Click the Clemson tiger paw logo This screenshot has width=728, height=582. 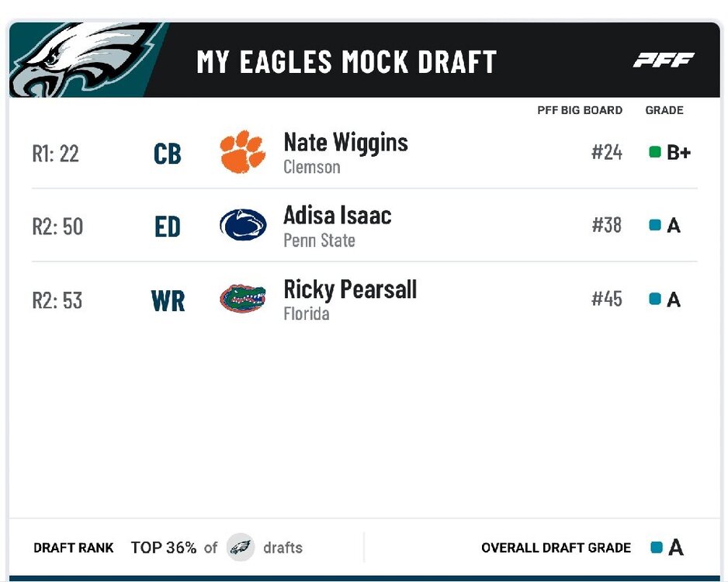[x=243, y=152]
